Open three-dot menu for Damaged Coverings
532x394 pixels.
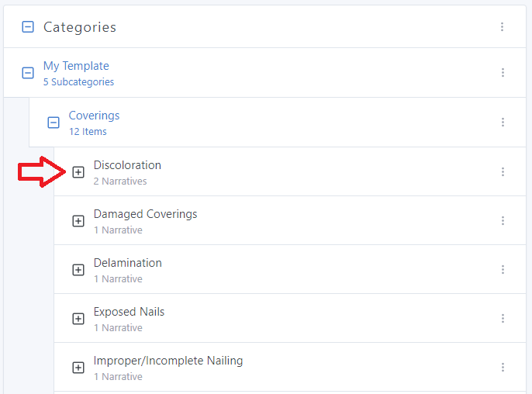point(503,221)
